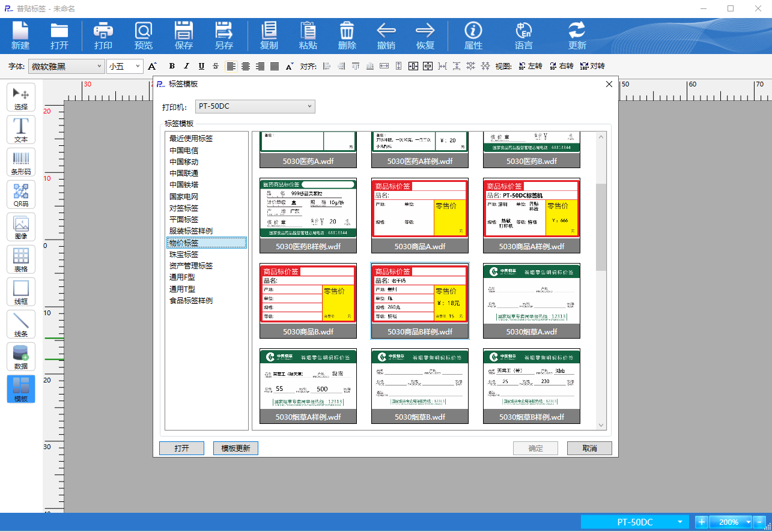This screenshot has width=772, height=532.
Task: Open 属性 (Properties) info icon
Action: point(473,35)
